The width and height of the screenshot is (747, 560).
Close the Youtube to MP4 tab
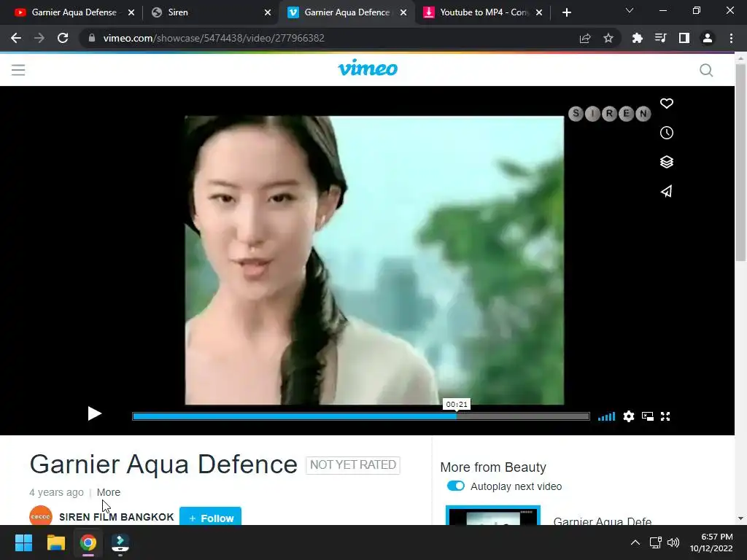[539, 13]
